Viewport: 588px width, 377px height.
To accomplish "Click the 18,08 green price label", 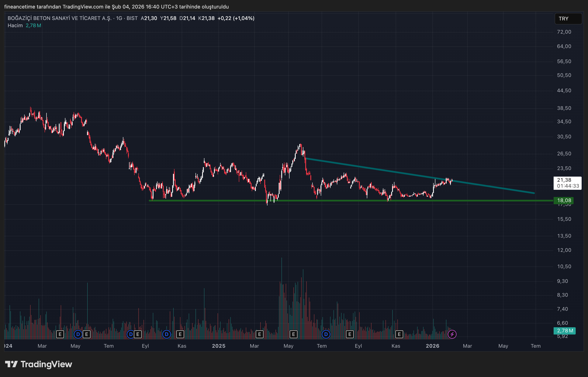I will 564,200.
